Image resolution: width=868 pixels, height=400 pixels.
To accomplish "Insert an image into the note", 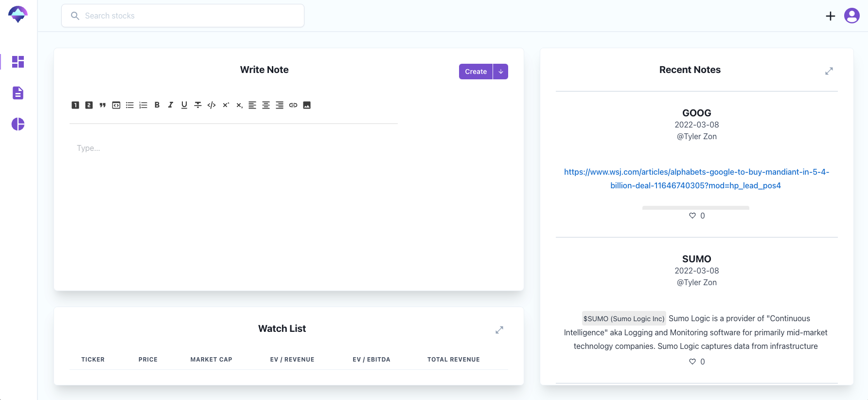I will pos(307,105).
